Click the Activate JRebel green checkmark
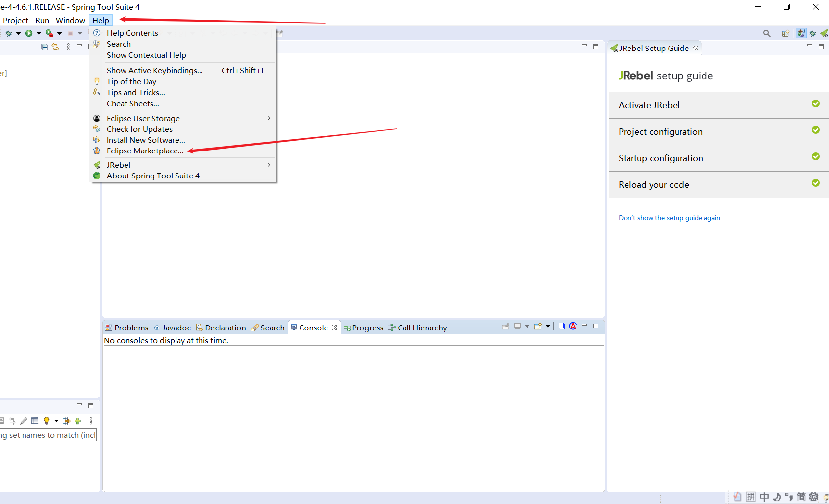Image resolution: width=829 pixels, height=504 pixels. [816, 103]
